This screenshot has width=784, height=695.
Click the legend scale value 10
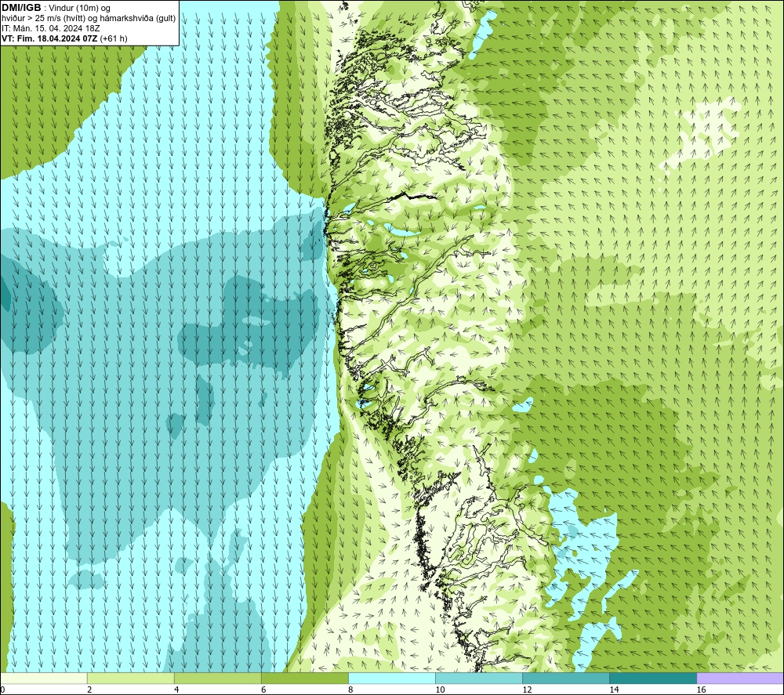click(x=440, y=690)
